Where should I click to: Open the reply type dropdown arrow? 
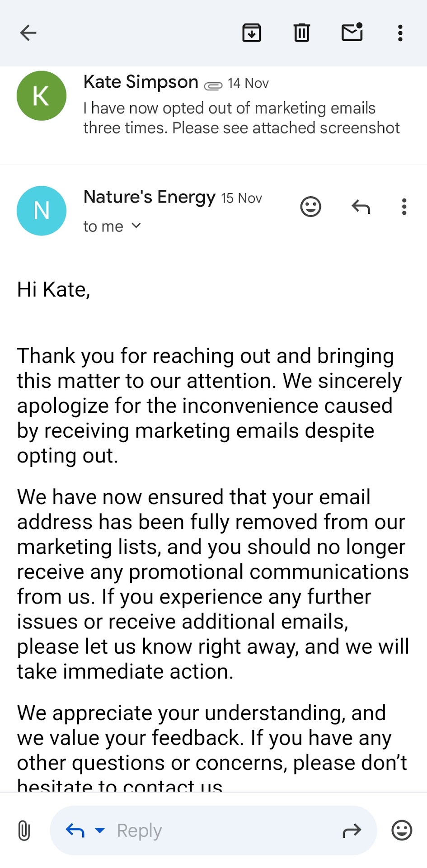(100, 830)
